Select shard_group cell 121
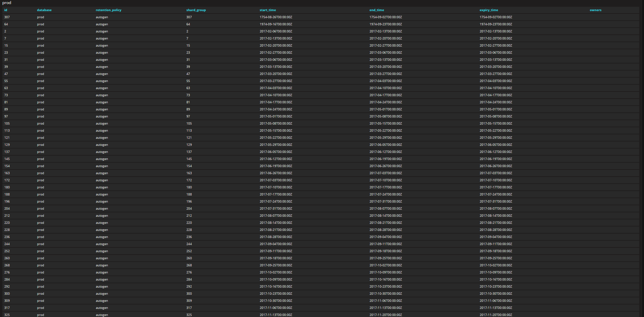Screen dimensions: 644x317 point(189,138)
